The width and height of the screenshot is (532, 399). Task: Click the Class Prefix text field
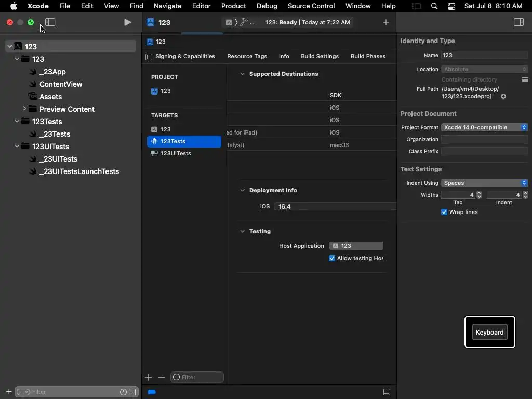pos(485,151)
